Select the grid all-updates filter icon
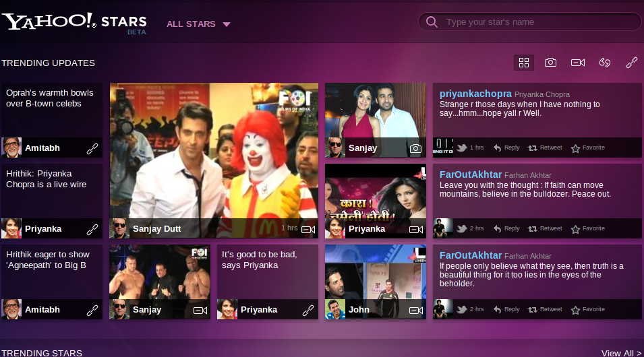The height and width of the screenshot is (357, 644). click(524, 63)
